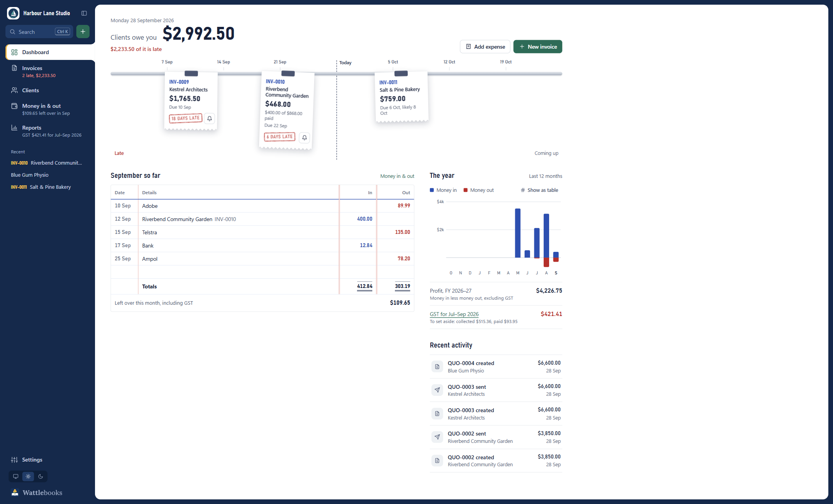Click the green plus create button

(83, 32)
